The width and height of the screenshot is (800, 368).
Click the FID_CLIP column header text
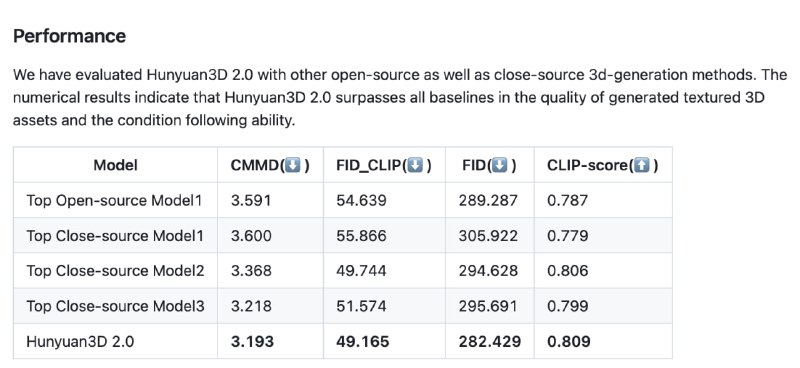pyautogui.click(x=368, y=165)
